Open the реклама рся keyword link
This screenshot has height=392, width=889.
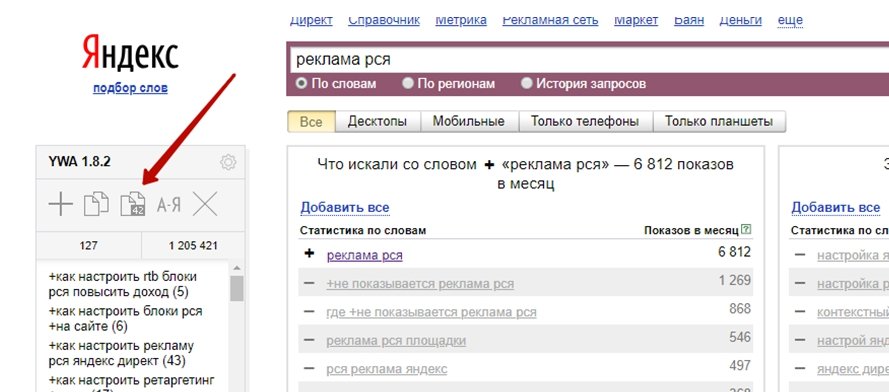(x=365, y=255)
